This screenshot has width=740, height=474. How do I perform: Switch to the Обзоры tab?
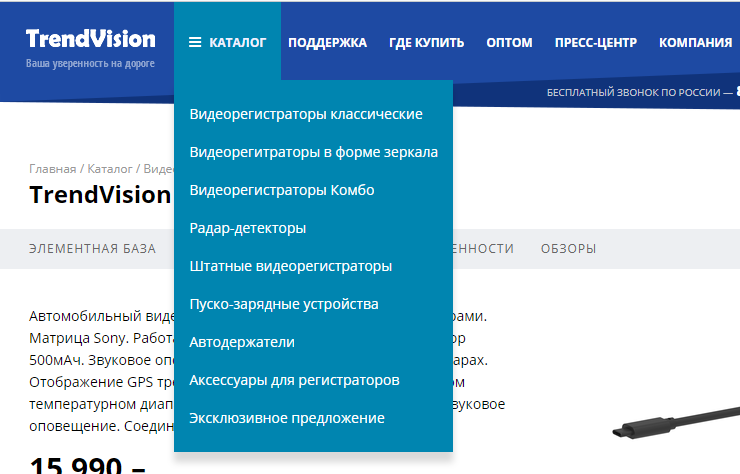(568, 249)
